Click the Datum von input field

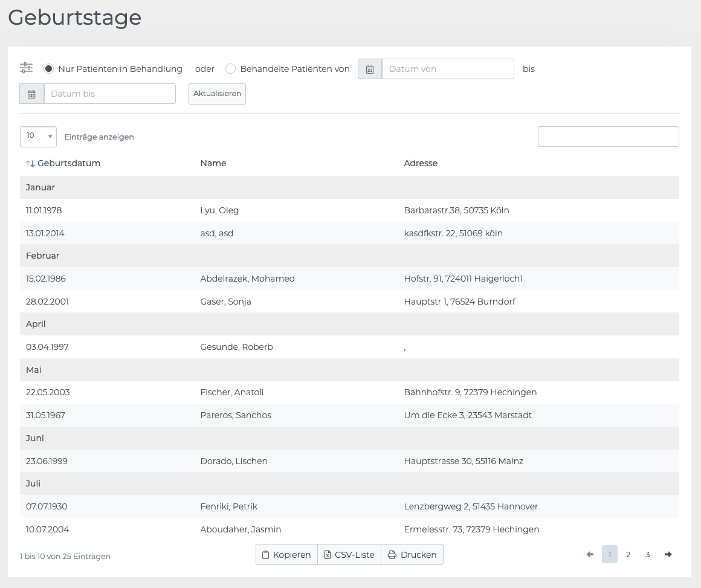click(448, 69)
